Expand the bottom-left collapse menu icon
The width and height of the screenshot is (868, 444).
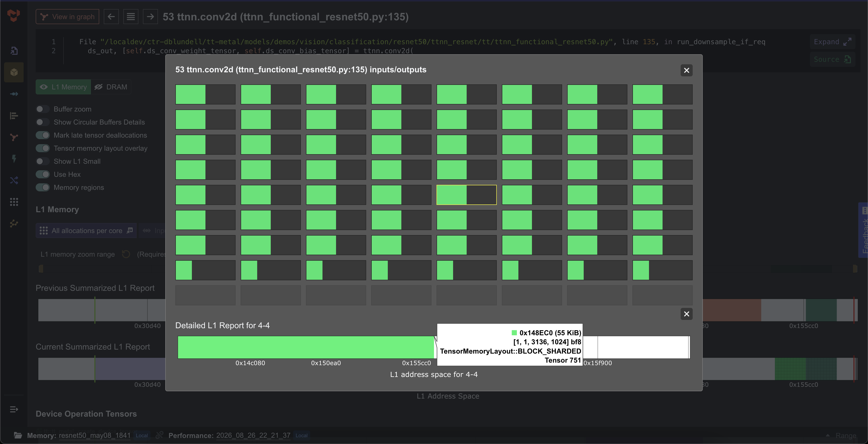[x=14, y=409]
